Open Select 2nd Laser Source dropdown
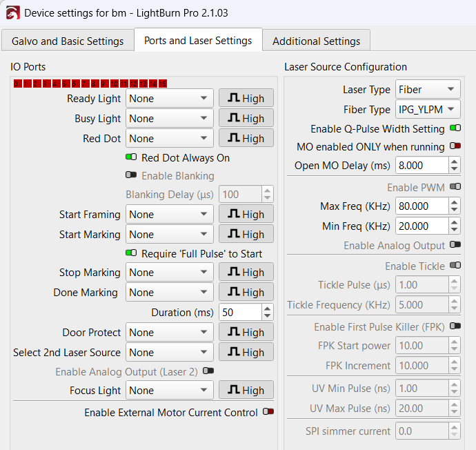 [170, 352]
